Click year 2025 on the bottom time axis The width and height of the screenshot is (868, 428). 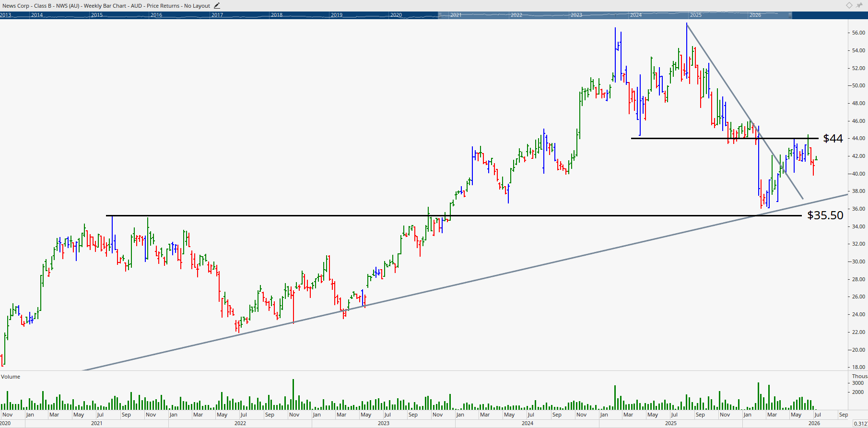coord(671,423)
